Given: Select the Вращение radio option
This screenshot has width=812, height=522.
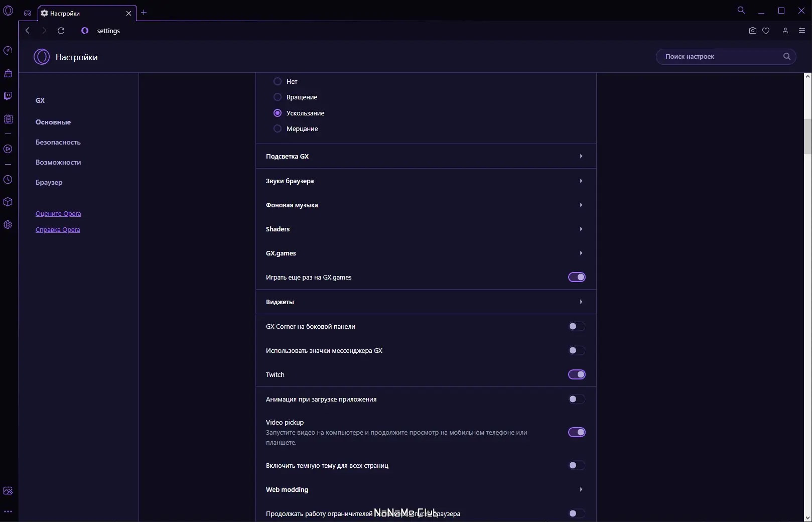Looking at the screenshot, I should coord(278,97).
